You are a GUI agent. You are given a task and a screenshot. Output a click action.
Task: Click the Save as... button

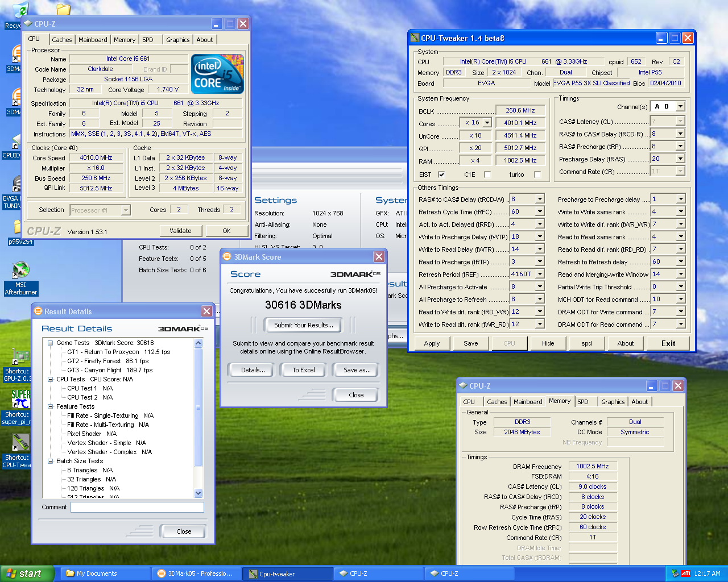pos(357,370)
